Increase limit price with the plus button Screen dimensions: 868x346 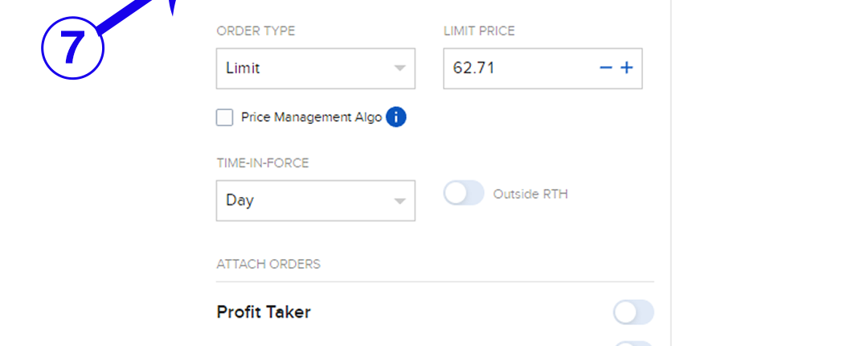click(627, 68)
